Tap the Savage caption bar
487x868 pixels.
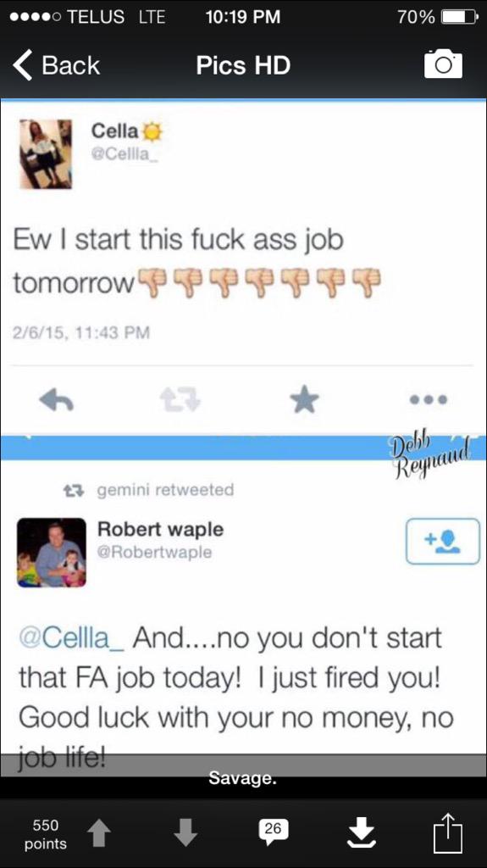pyautogui.click(x=243, y=778)
